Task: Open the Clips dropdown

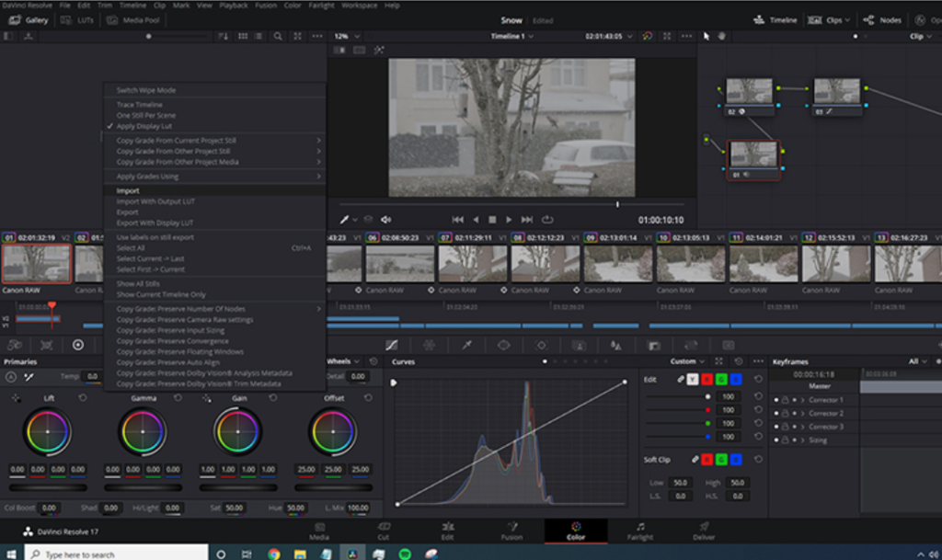Action: [829, 20]
